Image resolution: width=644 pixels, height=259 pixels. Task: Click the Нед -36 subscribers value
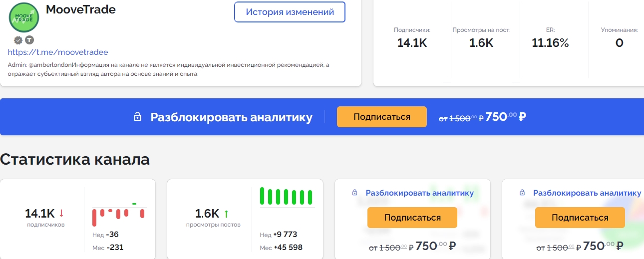pyautogui.click(x=105, y=235)
